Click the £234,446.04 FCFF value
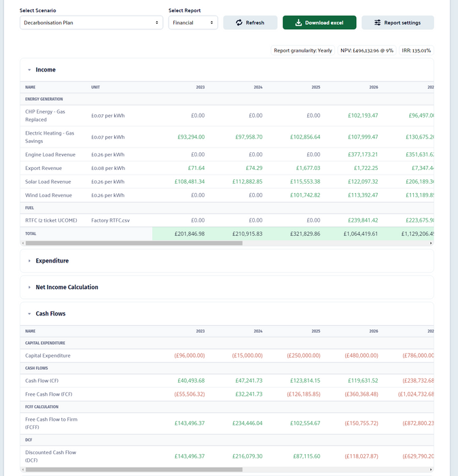The width and height of the screenshot is (458, 476). (247, 423)
